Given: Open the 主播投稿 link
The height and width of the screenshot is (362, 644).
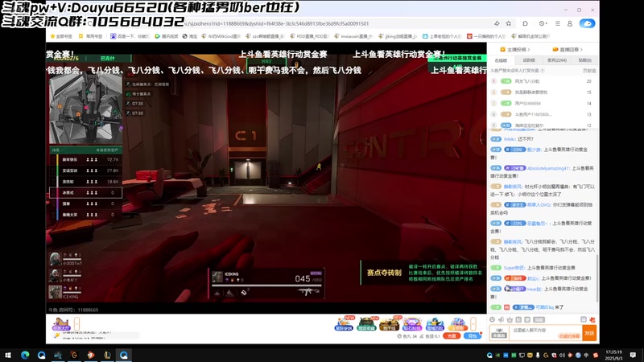Looking at the screenshot, I should point(514,49).
